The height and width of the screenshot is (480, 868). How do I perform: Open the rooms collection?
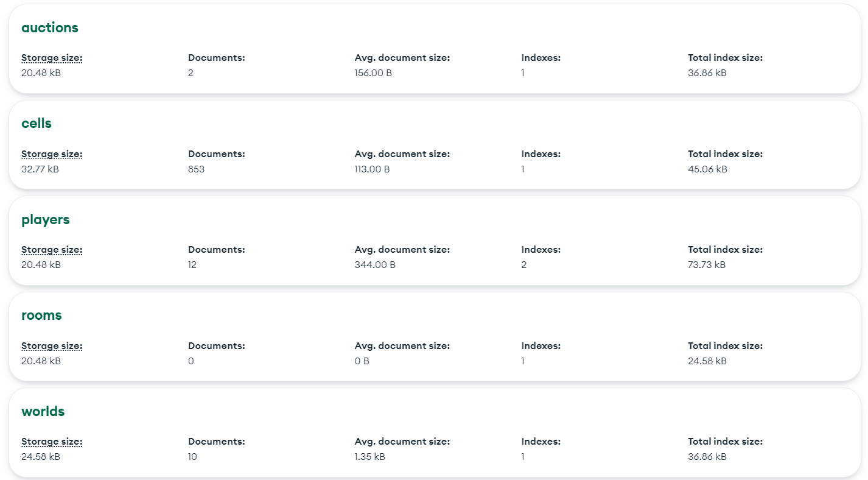(41, 316)
